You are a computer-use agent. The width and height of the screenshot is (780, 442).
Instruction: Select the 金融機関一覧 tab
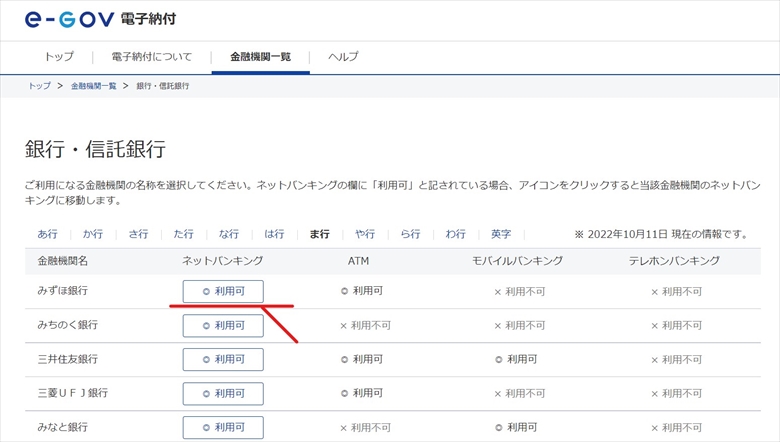(260, 57)
